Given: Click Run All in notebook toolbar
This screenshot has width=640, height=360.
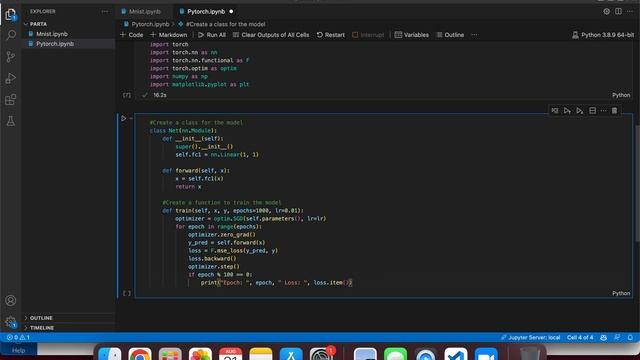Looking at the screenshot, I should (x=212, y=35).
